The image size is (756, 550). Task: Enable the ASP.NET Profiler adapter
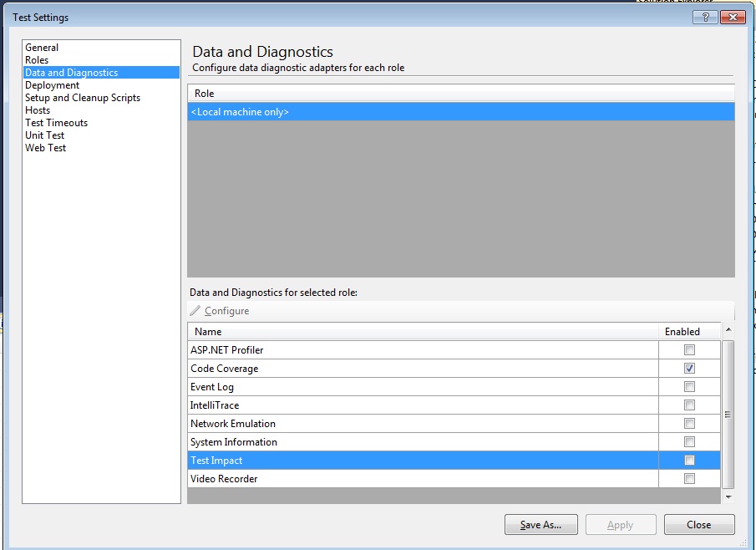tap(688, 349)
